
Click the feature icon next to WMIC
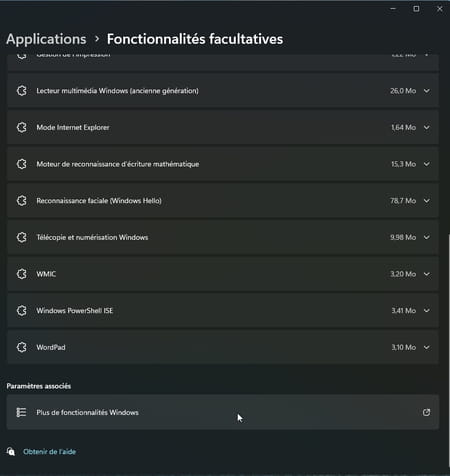[x=22, y=274]
